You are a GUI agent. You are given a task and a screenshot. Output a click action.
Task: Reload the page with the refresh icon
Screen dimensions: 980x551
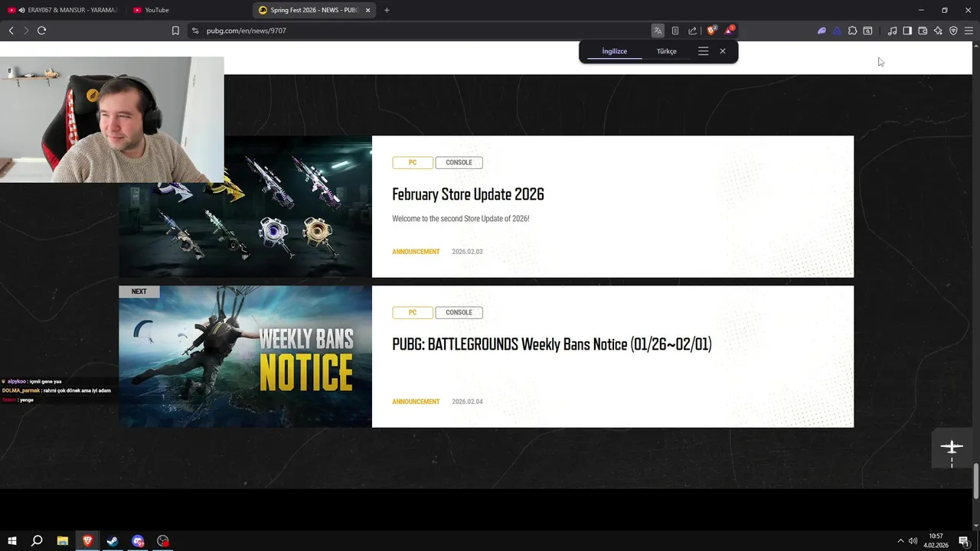pyautogui.click(x=41, y=31)
